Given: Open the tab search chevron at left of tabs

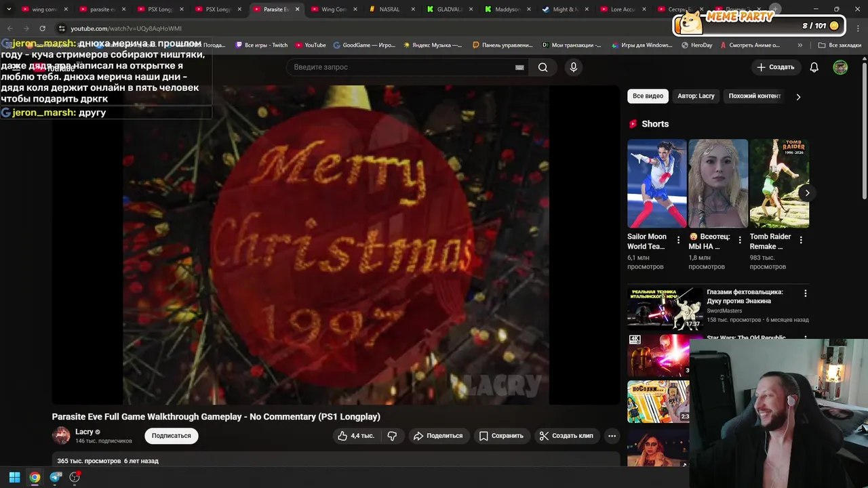Looking at the screenshot, I should [x=8, y=9].
